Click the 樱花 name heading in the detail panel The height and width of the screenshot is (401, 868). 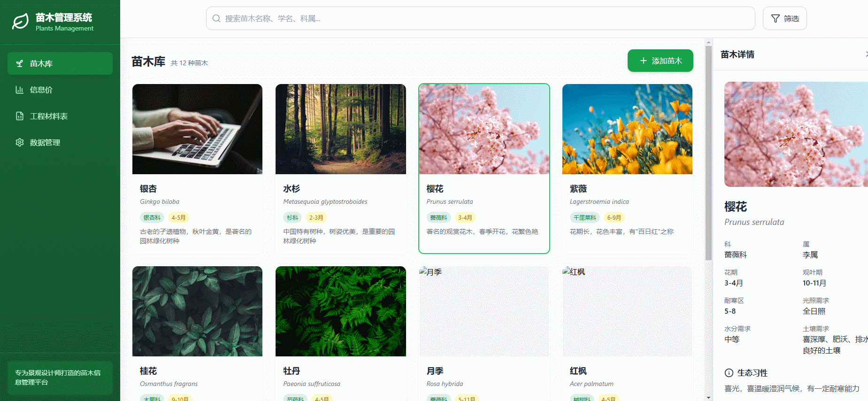(x=736, y=207)
